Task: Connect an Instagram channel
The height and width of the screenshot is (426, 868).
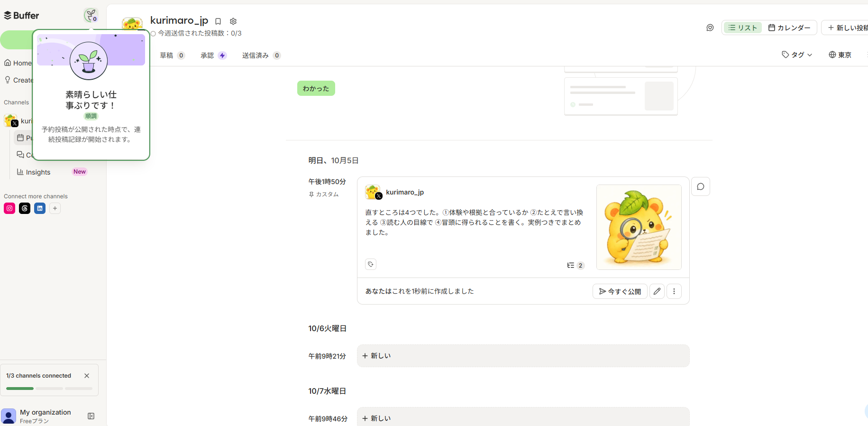Action: (9, 208)
